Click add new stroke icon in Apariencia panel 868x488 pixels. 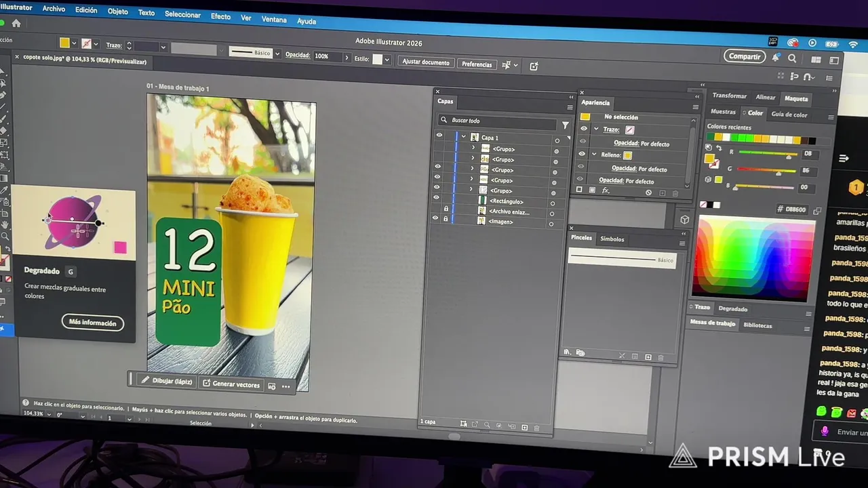579,190
